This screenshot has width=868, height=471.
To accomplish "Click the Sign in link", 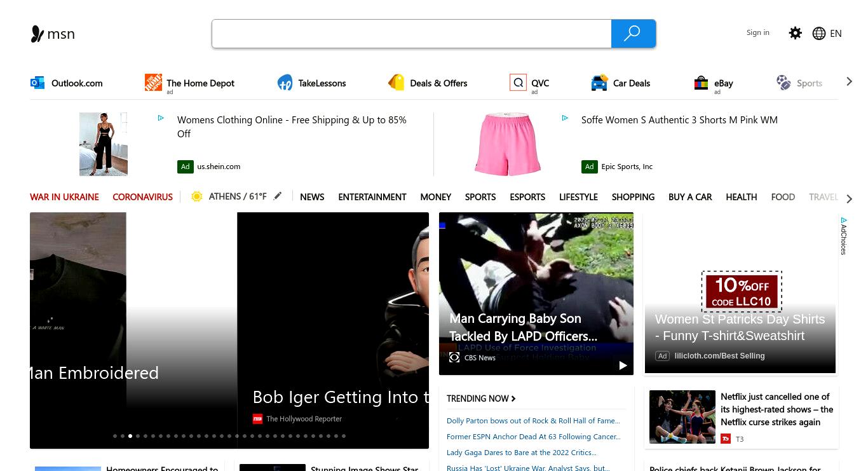I will (757, 32).
